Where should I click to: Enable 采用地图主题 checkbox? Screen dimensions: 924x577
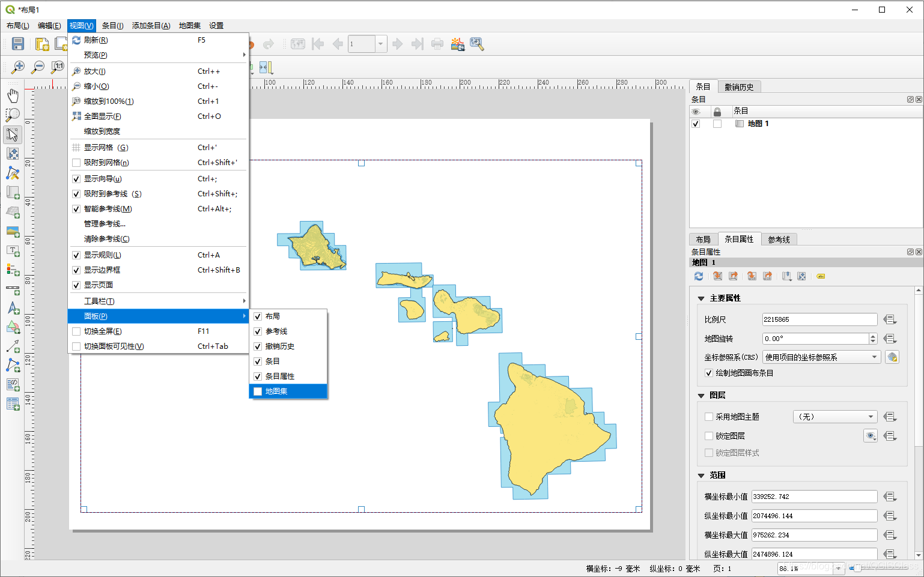tap(709, 417)
